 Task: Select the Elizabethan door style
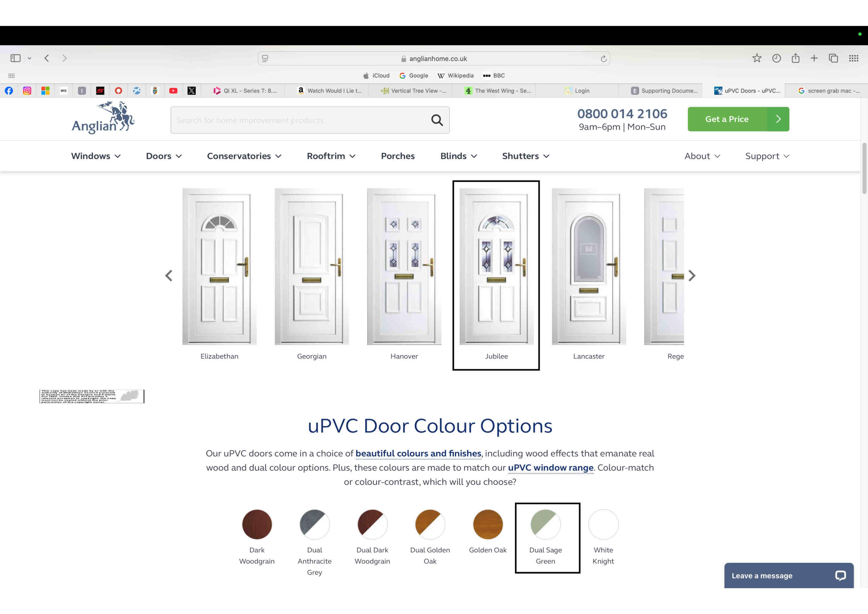[219, 274]
